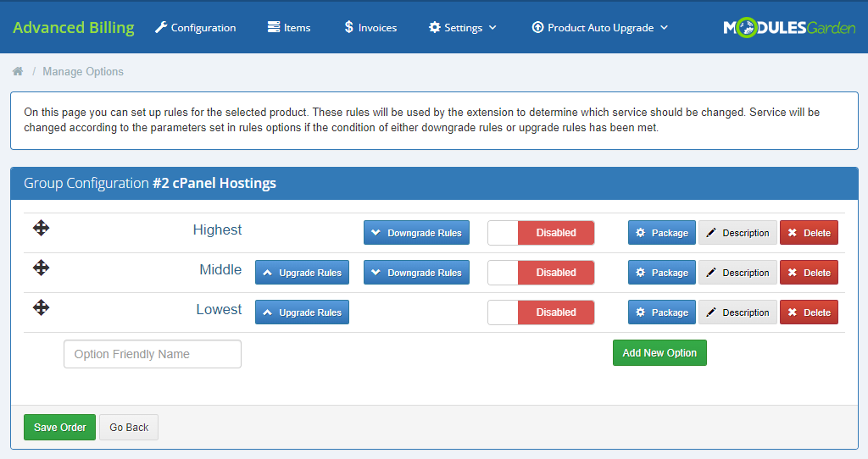Click the move handle for Lowest row
The width and height of the screenshot is (868, 459).
coord(41,307)
